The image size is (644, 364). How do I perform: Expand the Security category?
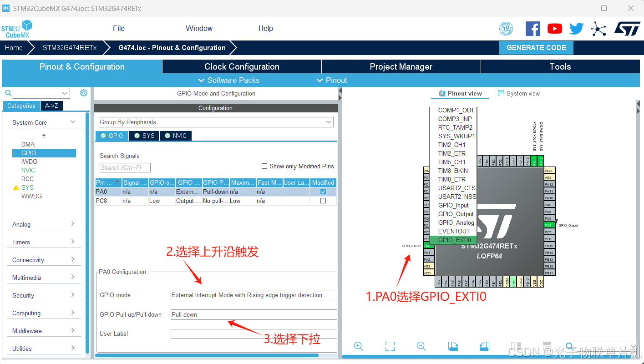click(x=73, y=295)
